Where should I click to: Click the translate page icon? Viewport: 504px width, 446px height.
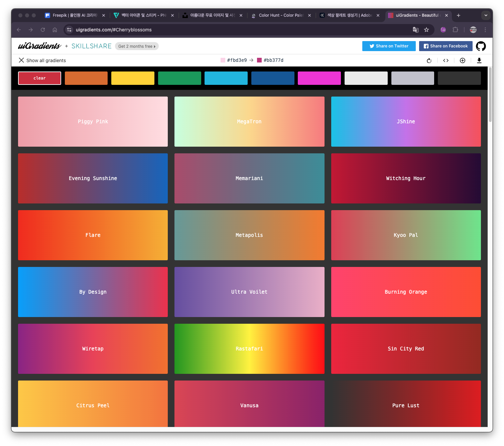coord(415,30)
